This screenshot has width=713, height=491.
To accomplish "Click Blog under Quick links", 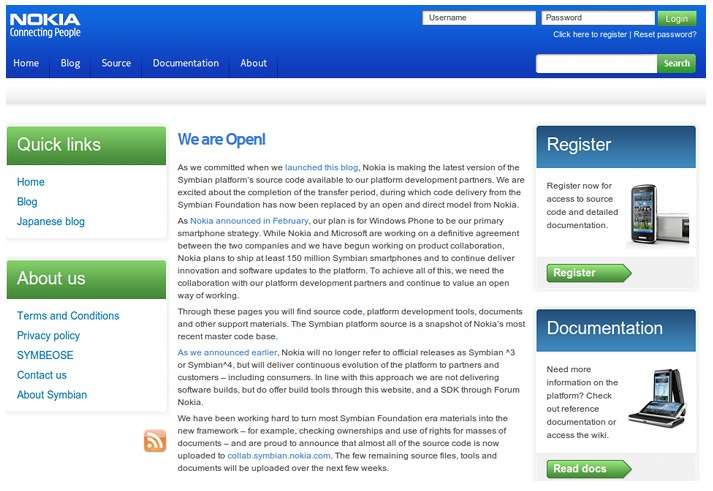I will click(27, 202).
